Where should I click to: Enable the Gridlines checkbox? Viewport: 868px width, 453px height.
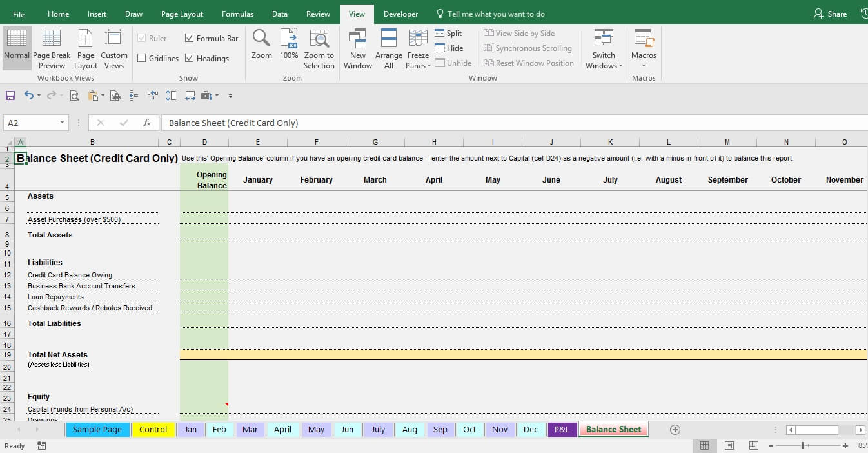pos(141,58)
